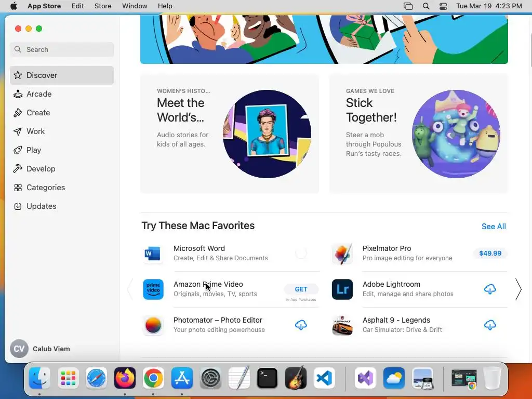Open Launchpad from the Dock
The width and height of the screenshot is (532, 399).
click(68, 378)
